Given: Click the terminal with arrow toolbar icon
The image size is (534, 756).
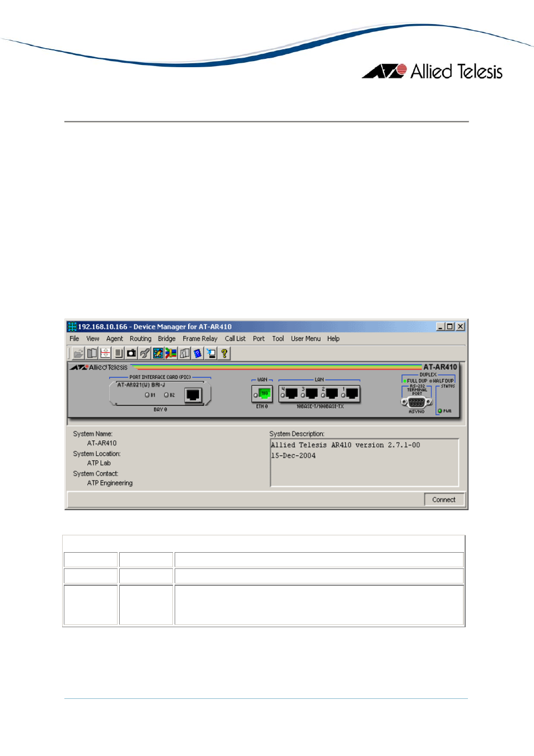Looking at the screenshot, I should pos(211,353).
